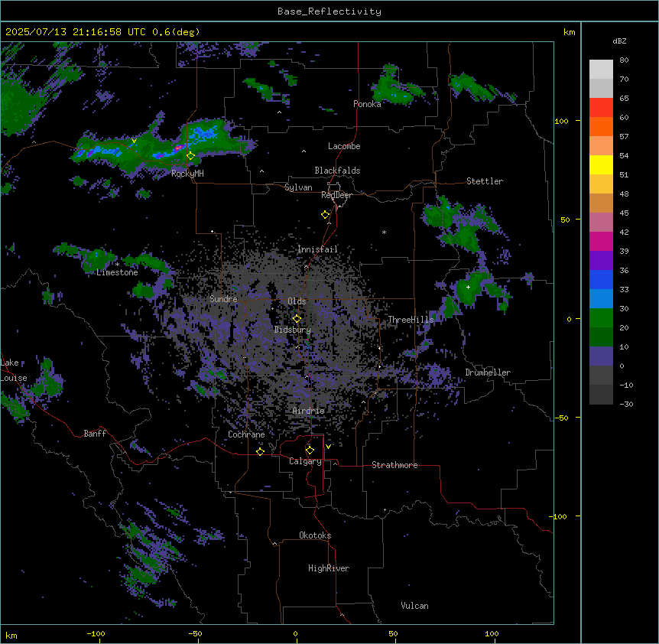Click the yellow diamond marker between Olds and Didsbury
The width and height of the screenshot is (659, 644).
[x=297, y=319]
